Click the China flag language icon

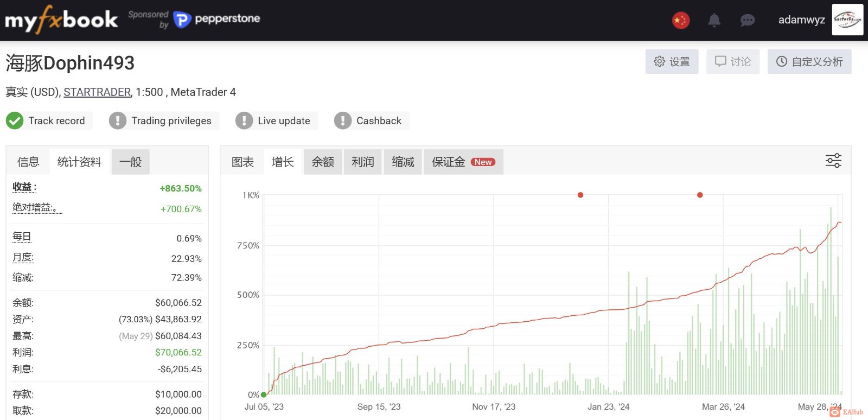[x=681, y=21]
